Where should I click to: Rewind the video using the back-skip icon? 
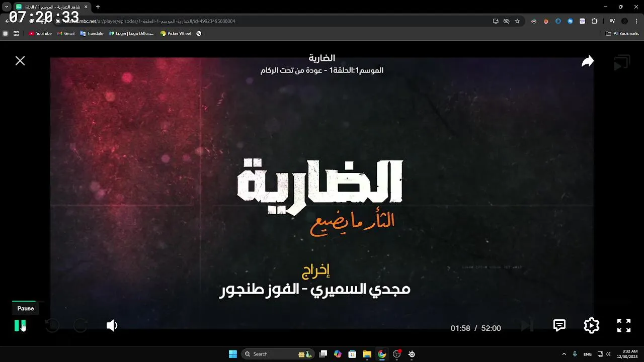click(52, 326)
